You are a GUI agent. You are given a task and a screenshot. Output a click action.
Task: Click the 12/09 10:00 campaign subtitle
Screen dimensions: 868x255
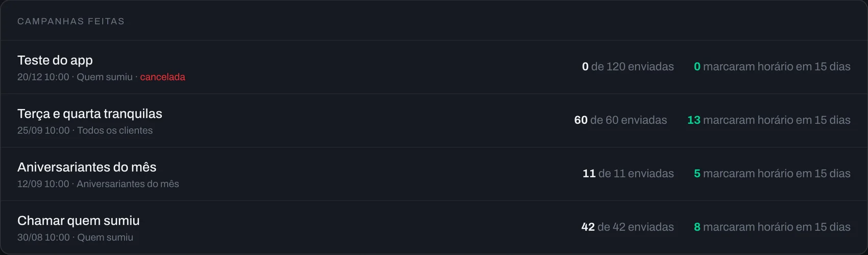point(98,184)
